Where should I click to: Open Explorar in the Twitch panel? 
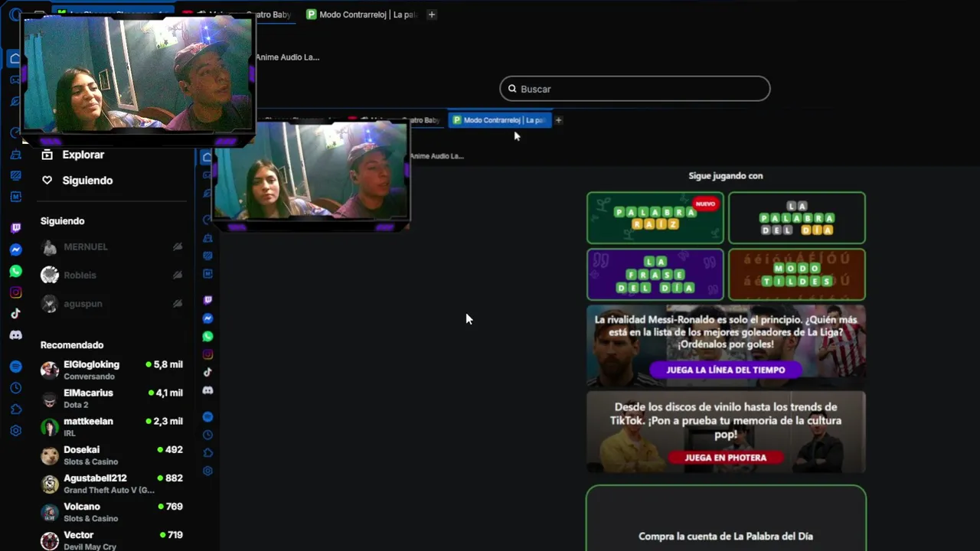[x=73, y=155]
